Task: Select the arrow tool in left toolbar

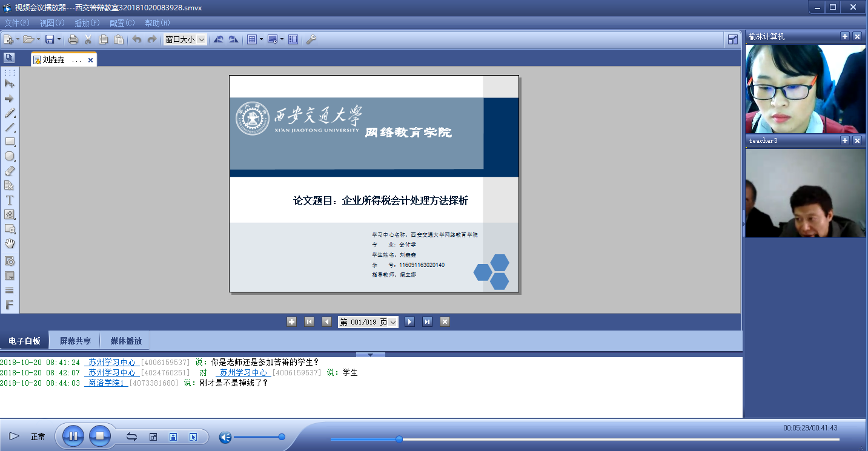Action: tap(10, 98)
